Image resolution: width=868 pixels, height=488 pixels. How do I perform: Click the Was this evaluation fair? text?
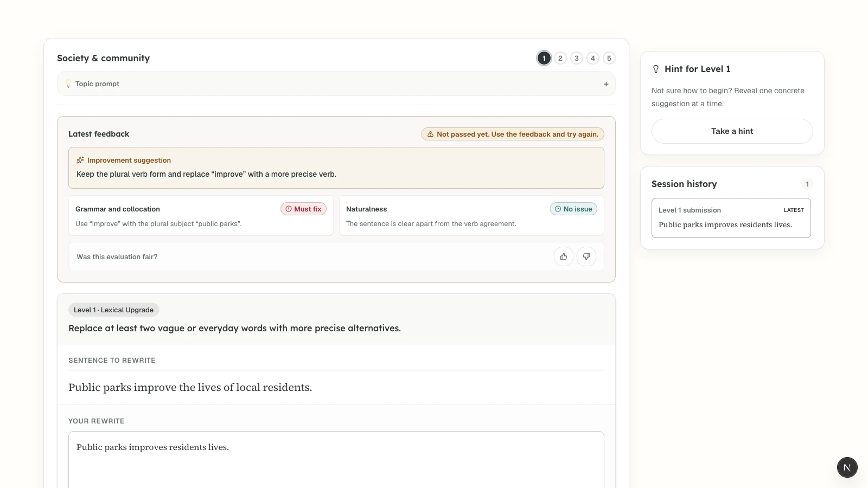[117, 257]
